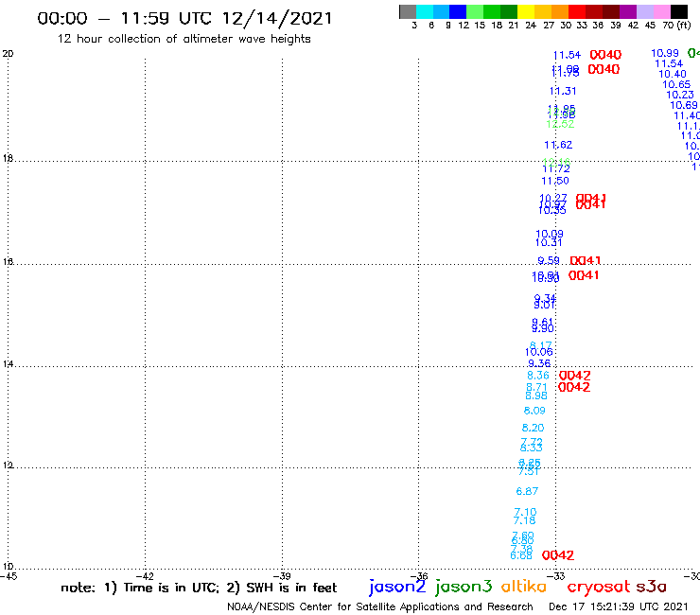Select the black swatch at legend end
Image resolution: width=700 pixels, height=615 pixels.
[678, 11]
